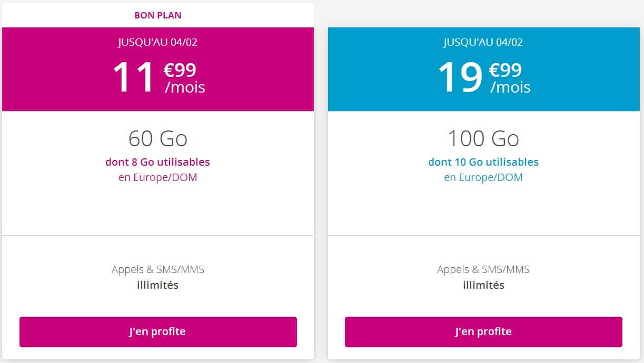Click "/mois" on the blue banner

tap(510, 87)
